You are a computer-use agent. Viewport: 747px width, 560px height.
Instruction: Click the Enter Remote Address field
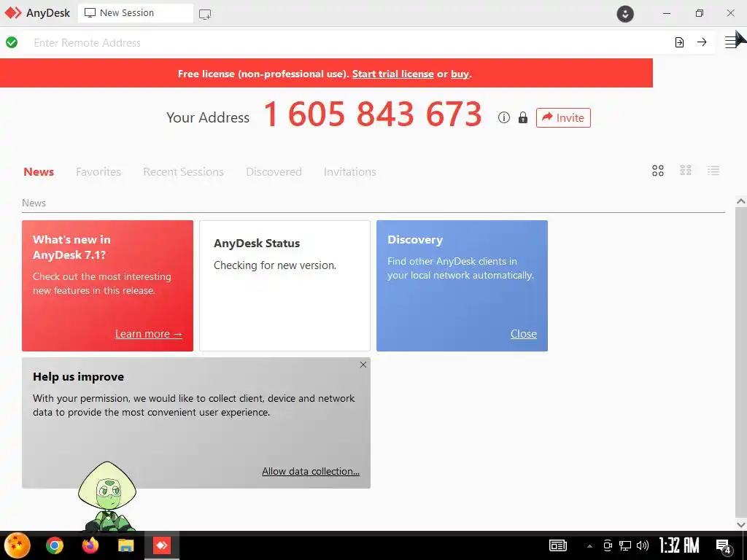click(x=348, y=43)
